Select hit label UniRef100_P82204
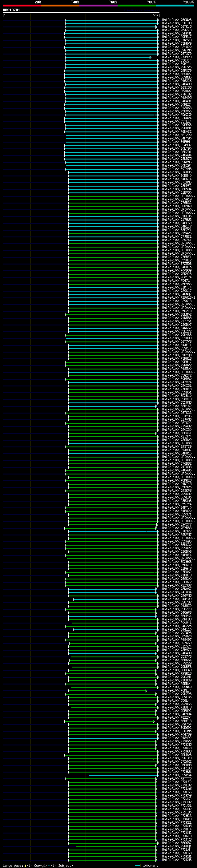Image resolution: width=197 pixels, height=868 pixels. click(177, 717)
